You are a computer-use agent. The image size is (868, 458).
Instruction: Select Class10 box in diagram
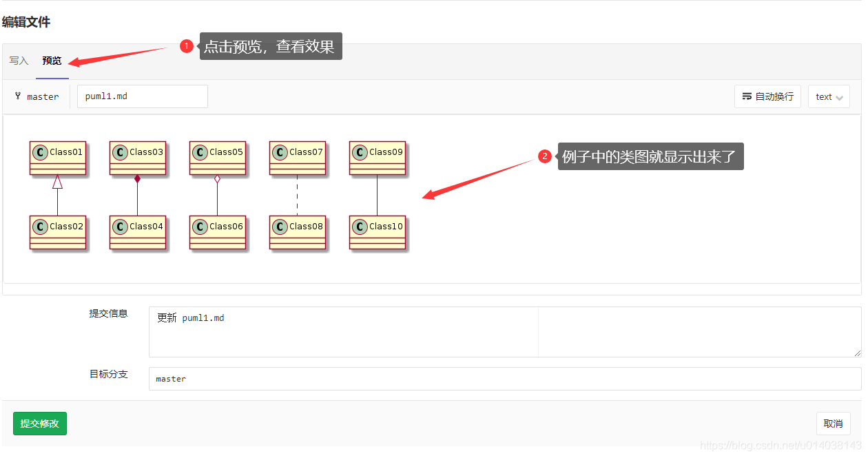(378, 232)
